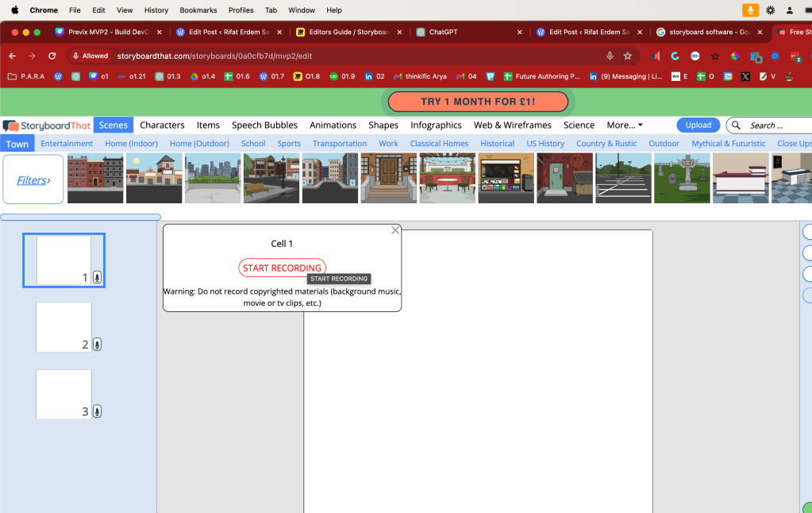Select the Scenes tab
This screenshot has width=812, height=513.
pyautogui.click(x=114, y=125)
